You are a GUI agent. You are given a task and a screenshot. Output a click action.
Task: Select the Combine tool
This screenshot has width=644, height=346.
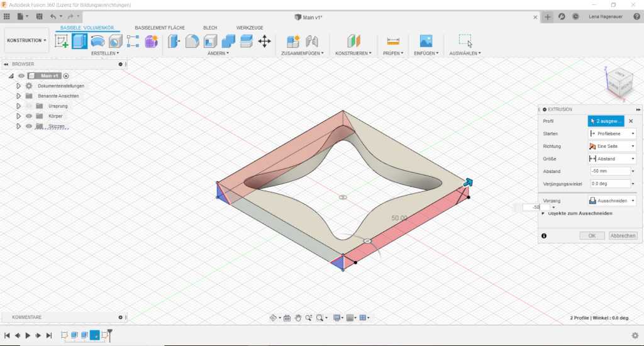click(x=228, y=41)
